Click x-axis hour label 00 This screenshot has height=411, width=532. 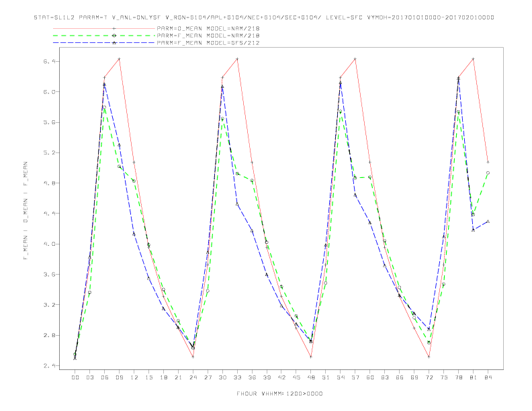[75, 377]
